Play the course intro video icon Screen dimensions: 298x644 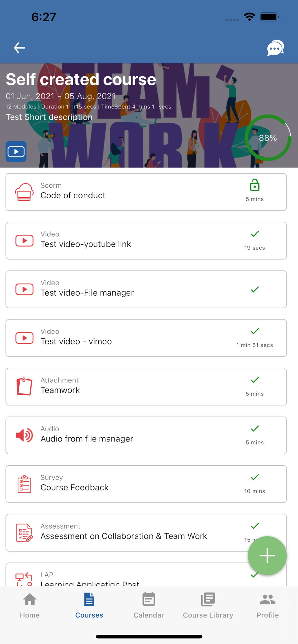[16, 152]
